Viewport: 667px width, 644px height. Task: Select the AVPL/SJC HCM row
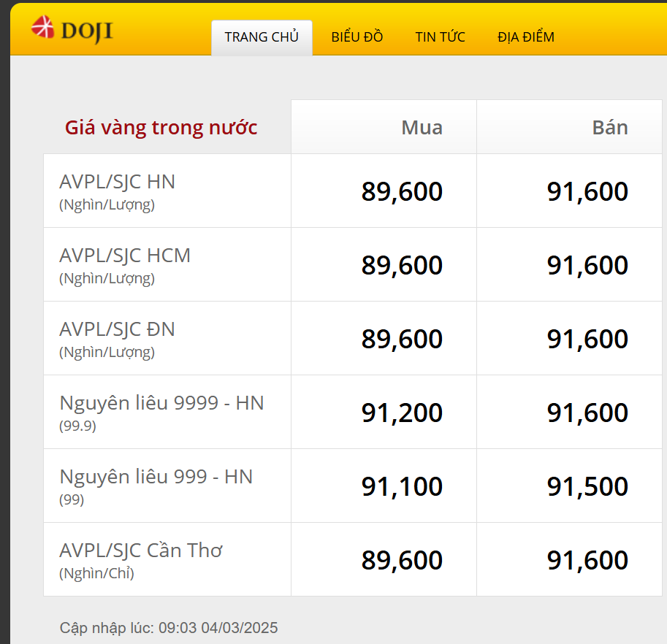(x=126, y=256)
